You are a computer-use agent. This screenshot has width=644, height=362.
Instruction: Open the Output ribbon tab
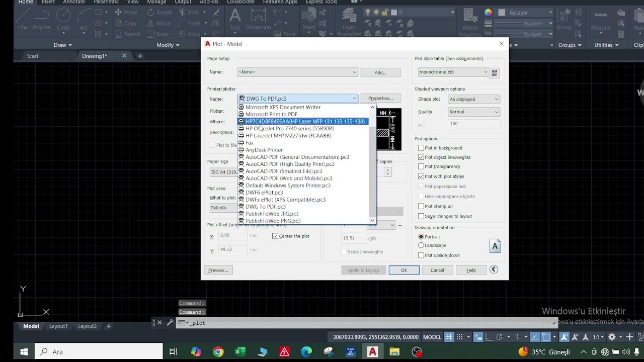coord(183,2)
